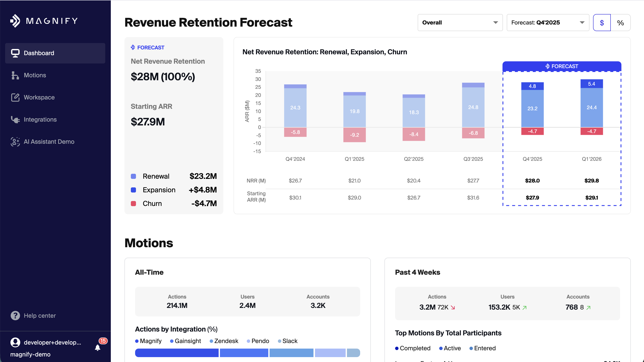Click the Motions sidebar icon
This screenshot has width=644, height=362.
pos(15,75)
